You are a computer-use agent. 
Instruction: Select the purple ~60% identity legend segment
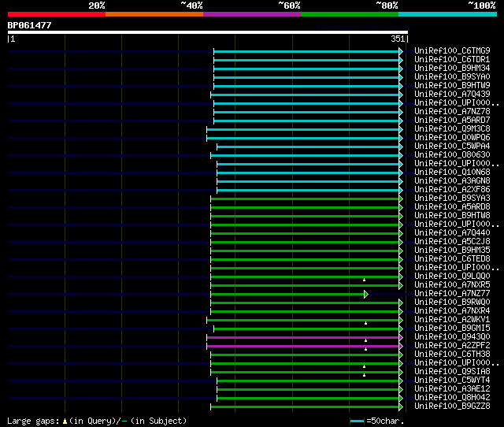[252, 14]
